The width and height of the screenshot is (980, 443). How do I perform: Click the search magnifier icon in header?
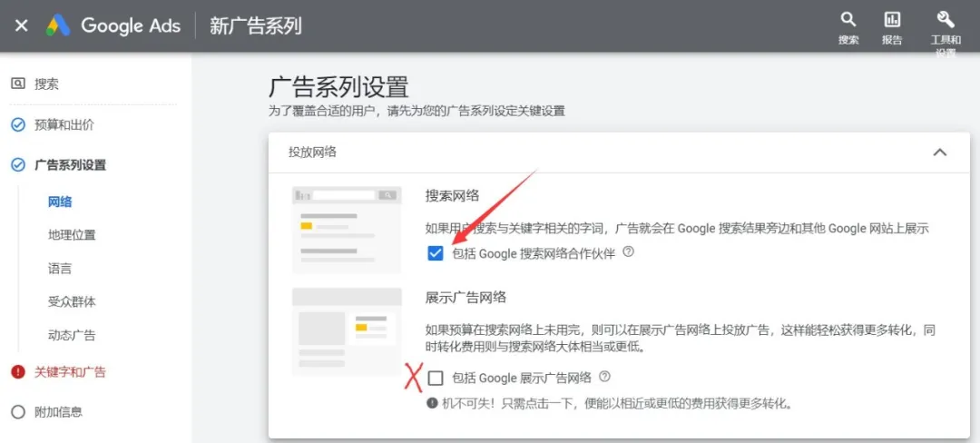[x=848, y=20]
